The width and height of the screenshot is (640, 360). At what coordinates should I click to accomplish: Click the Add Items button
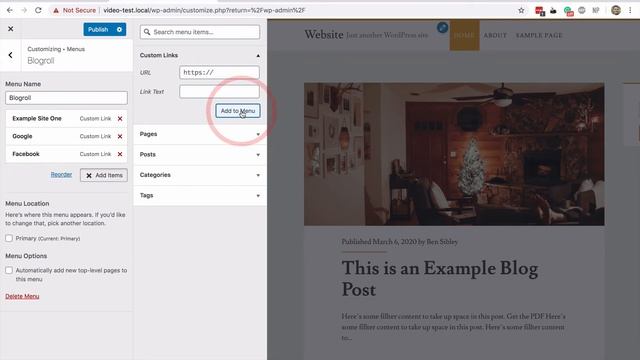104,175
